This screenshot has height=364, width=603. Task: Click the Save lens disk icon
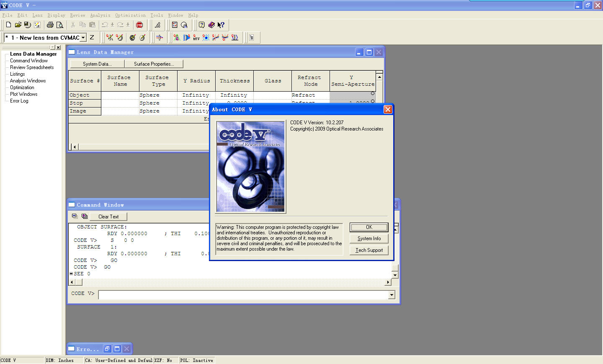click(28, 25)
